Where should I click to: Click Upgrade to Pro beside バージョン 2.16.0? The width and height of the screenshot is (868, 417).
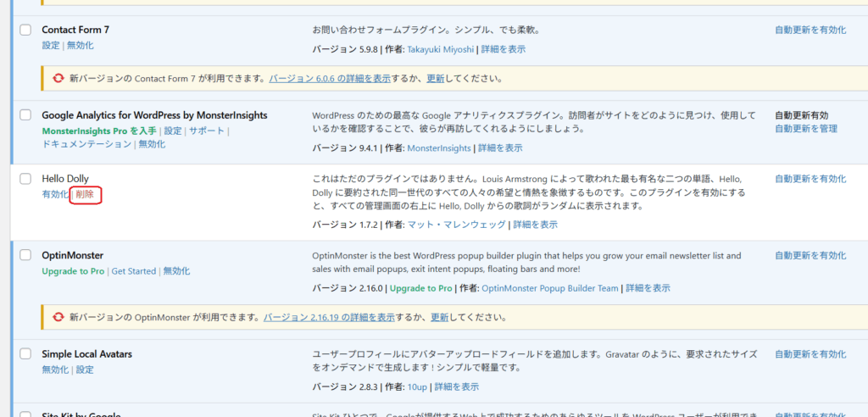pyautogui.click(x=421, y=288)
